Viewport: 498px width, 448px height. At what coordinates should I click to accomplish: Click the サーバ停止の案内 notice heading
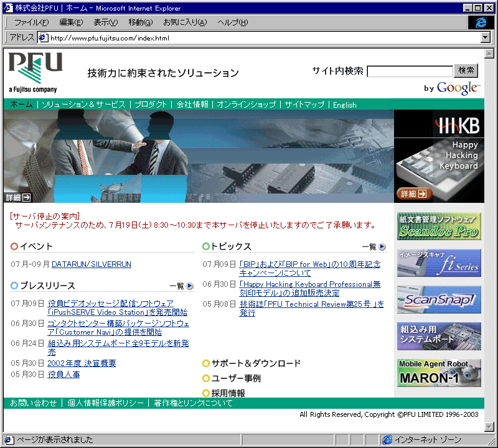pyautogui.click(x=45, y=217)
